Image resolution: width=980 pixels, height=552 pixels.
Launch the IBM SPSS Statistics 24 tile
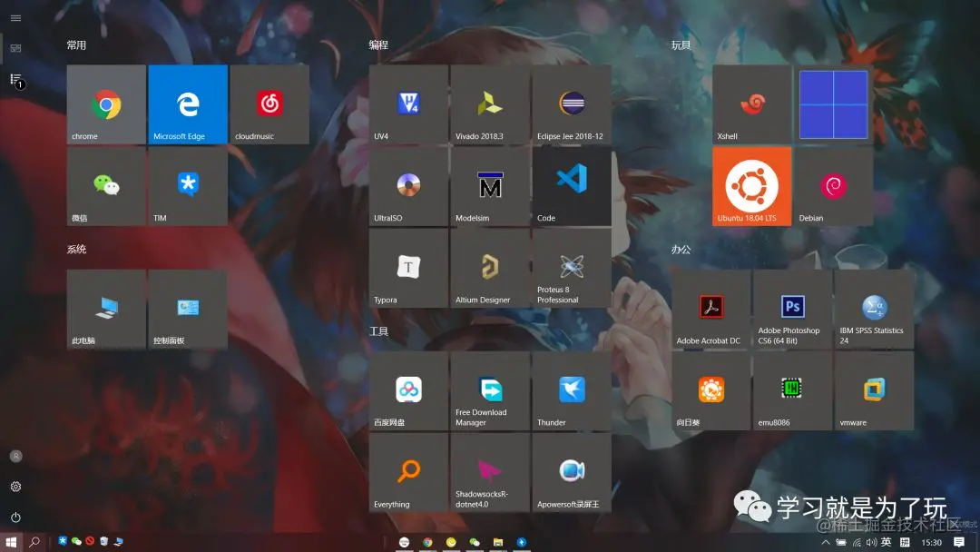[x=875, y=309]
